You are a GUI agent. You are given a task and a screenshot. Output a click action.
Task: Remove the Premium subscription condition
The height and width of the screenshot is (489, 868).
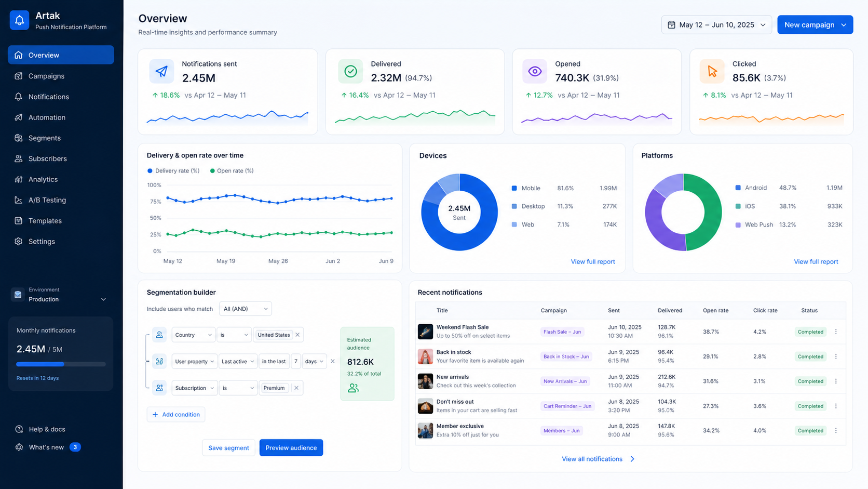point(296,388)
